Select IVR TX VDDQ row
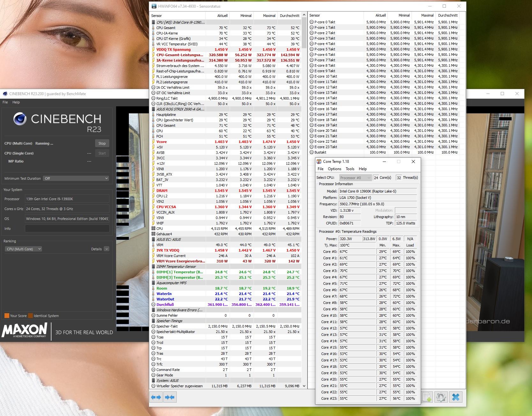Viewport: 532px width, 416px height. click(226, 250)
